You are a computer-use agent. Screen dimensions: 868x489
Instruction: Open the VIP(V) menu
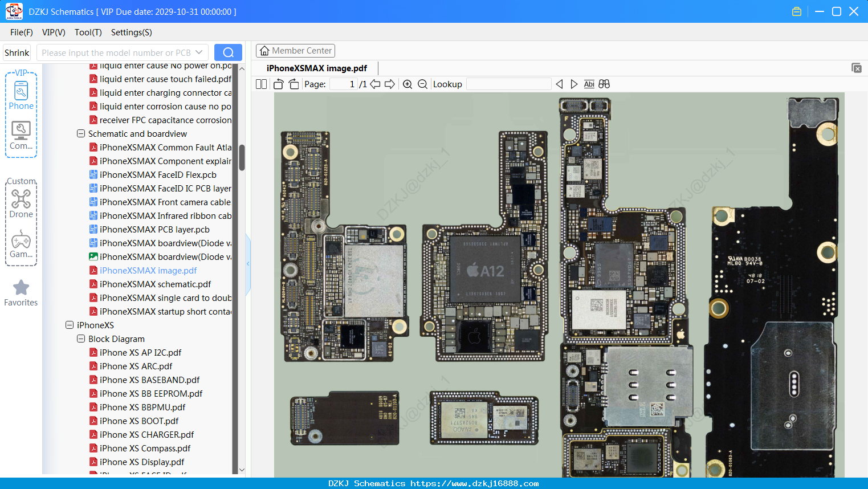point(54,32)
